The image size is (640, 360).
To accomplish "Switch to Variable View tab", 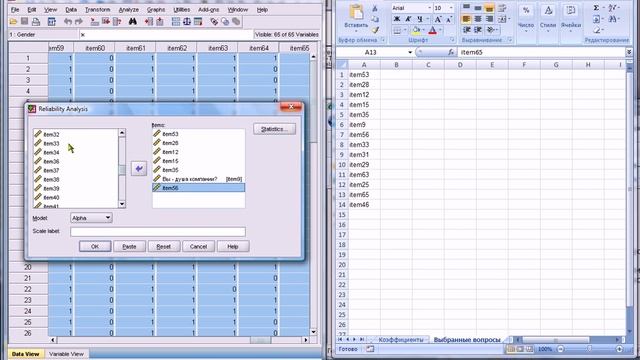I will click(x=66, y=354).
